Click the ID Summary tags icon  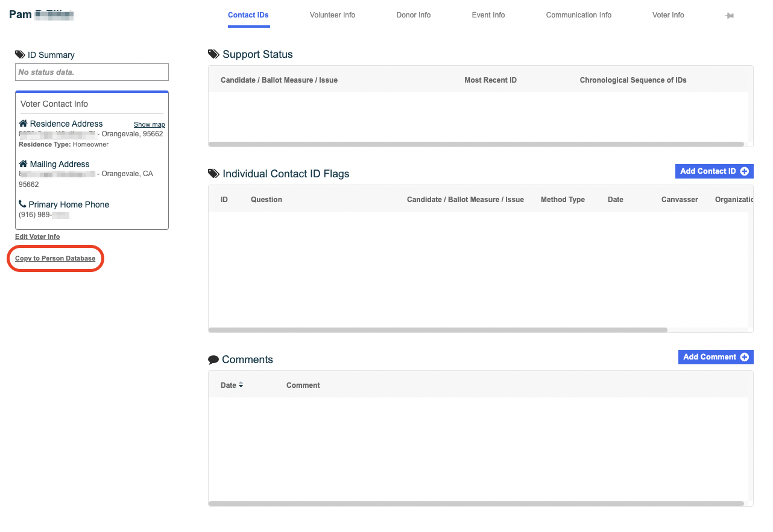(x=20, y=55)
